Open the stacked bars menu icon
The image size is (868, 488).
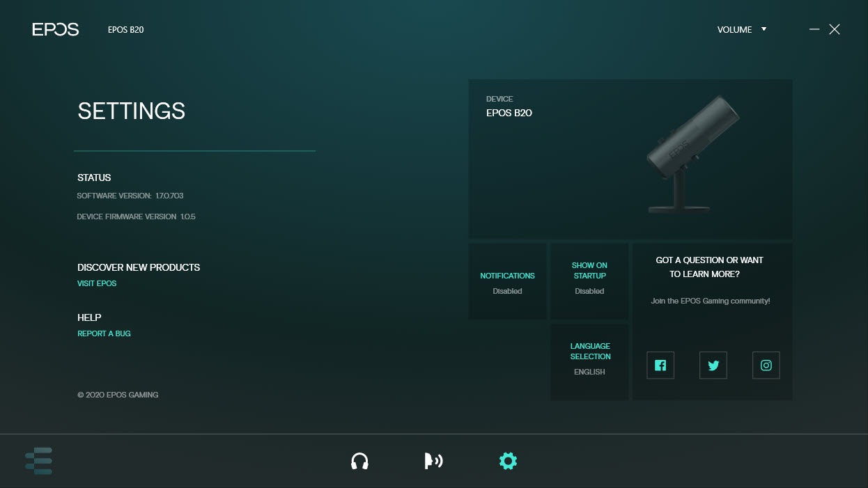pos(39,461)
